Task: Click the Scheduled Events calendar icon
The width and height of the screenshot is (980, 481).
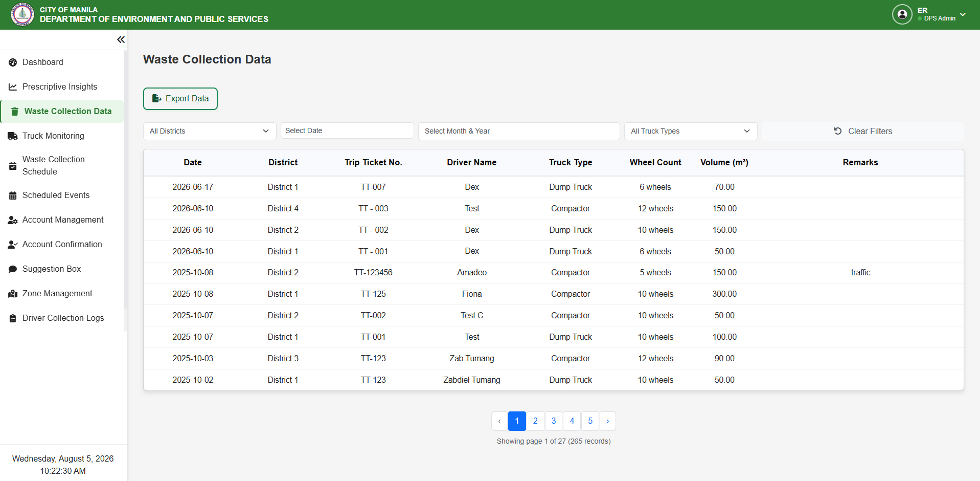Action: [x=13, y=195]
